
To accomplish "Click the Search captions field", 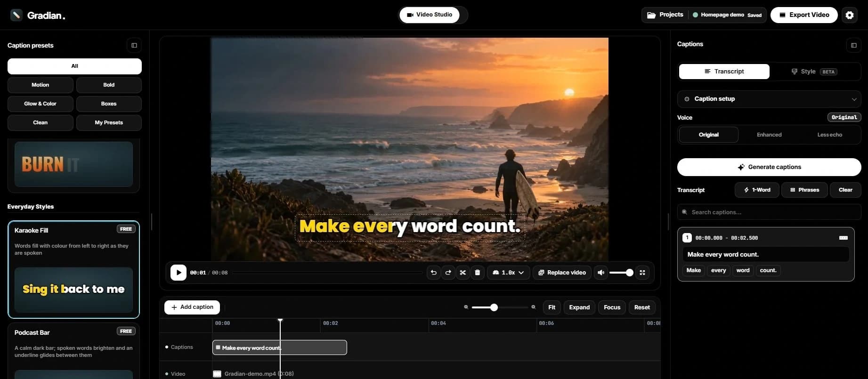I will pyautogui.click(x=769, y=212).
